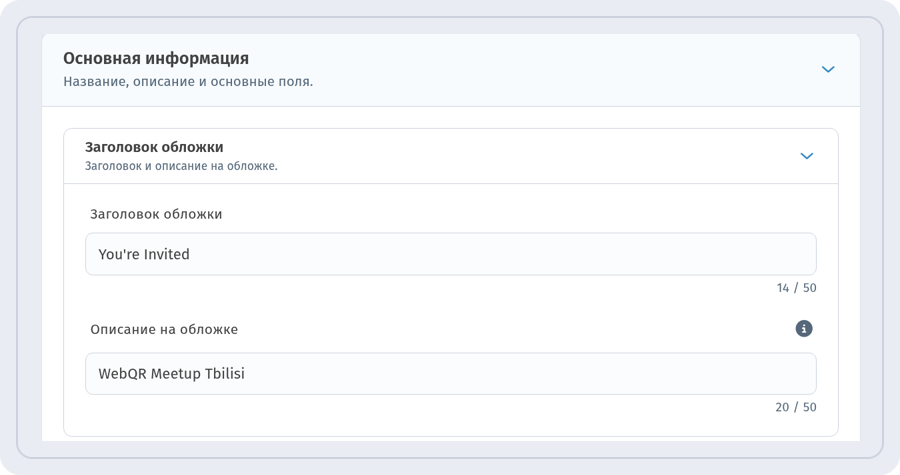
Task: Click the 20 / 50 character counter
Action: 796,407
